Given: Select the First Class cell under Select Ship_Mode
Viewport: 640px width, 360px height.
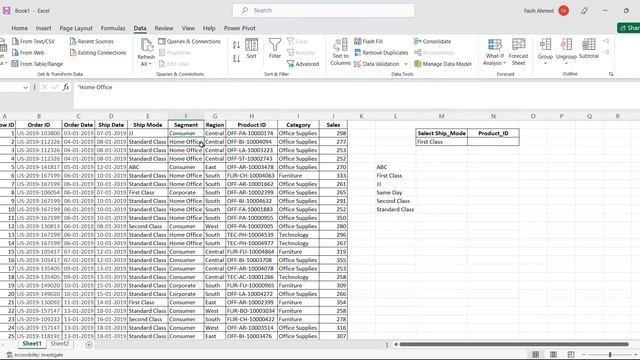Looking at the screenshot, I should click(x=442, y=142).
